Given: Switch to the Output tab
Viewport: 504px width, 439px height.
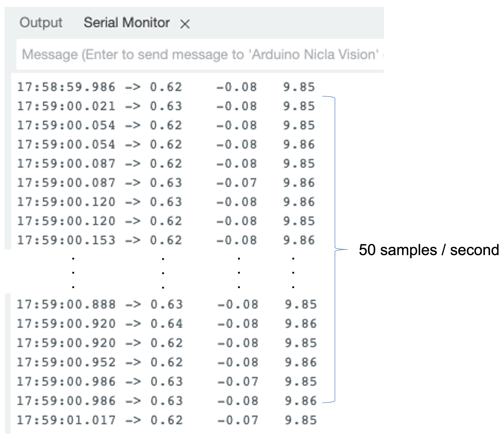Looking at the screenshot, I should (x=41, y=23).
